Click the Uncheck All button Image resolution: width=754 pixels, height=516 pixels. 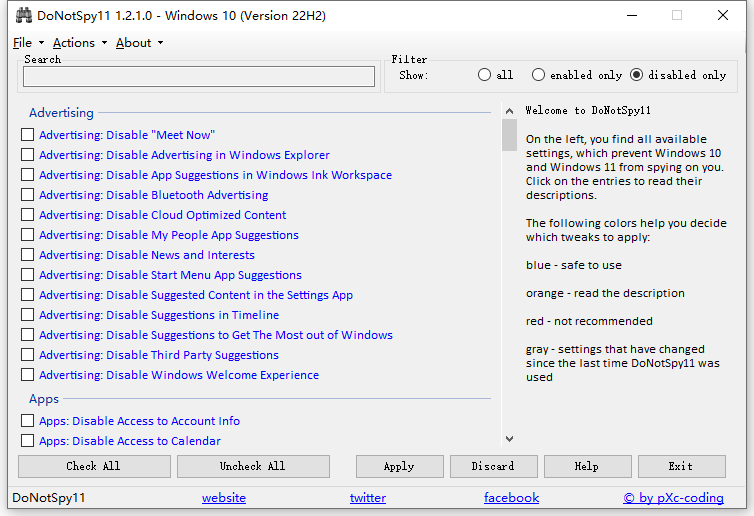click(253, 466)
